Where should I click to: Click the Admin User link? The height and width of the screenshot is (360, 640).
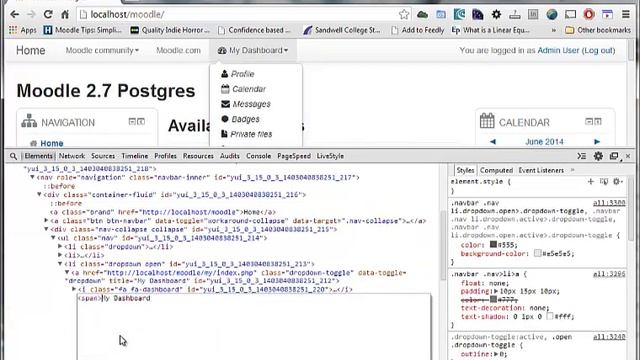(x=558, y=50)
